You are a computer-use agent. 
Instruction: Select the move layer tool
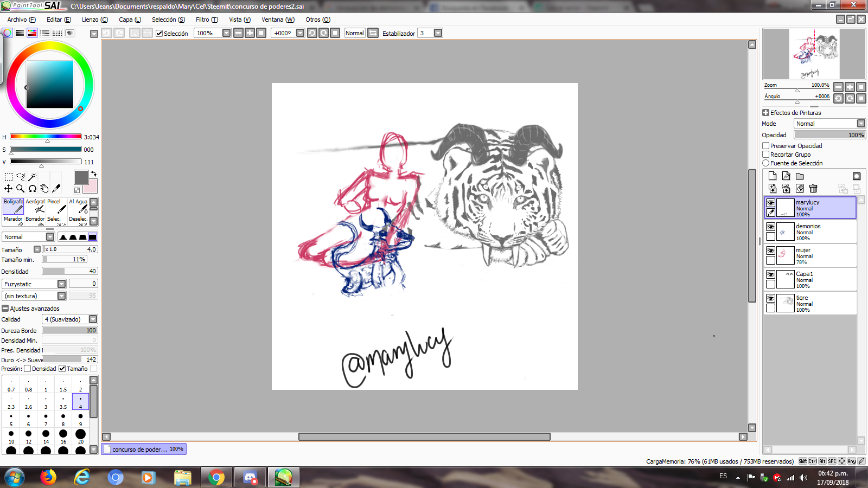point(9,189)
